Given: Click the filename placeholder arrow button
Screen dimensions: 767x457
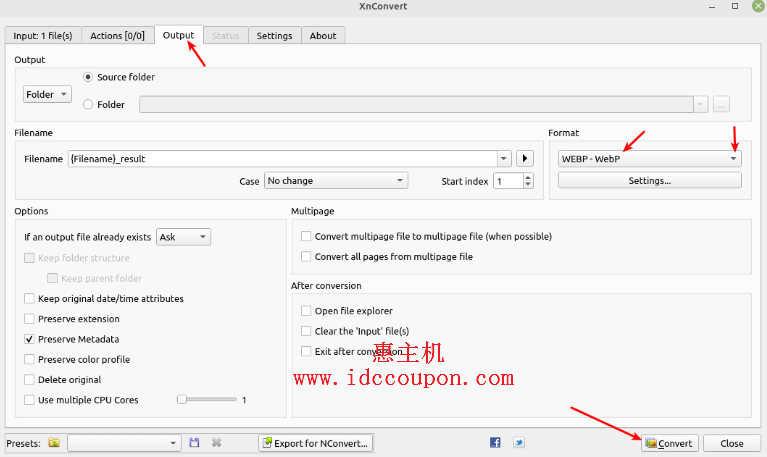Looking at the screenshot, I should (x=525, y=158).
